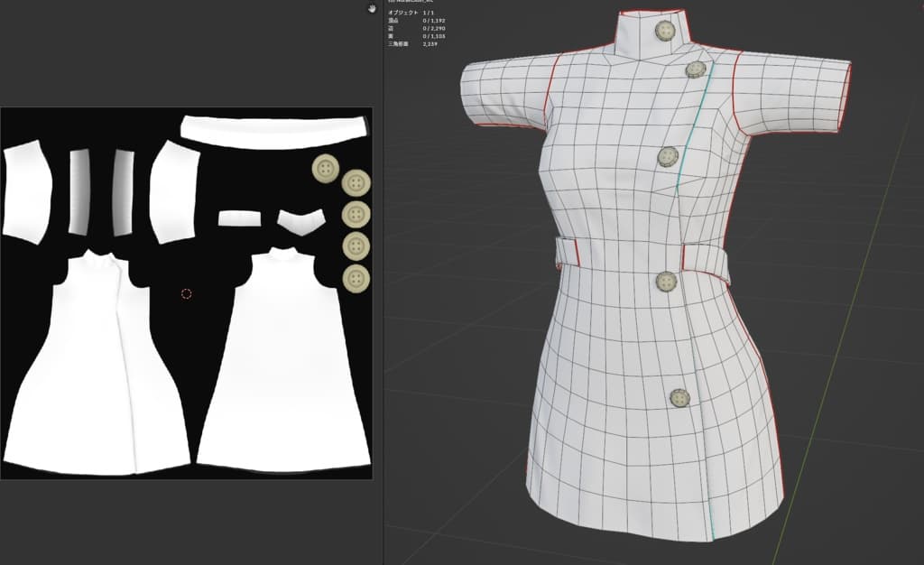
Task: Click the pan hand icon in viewport
Action: pyautogui.click(x=373, y=9)
